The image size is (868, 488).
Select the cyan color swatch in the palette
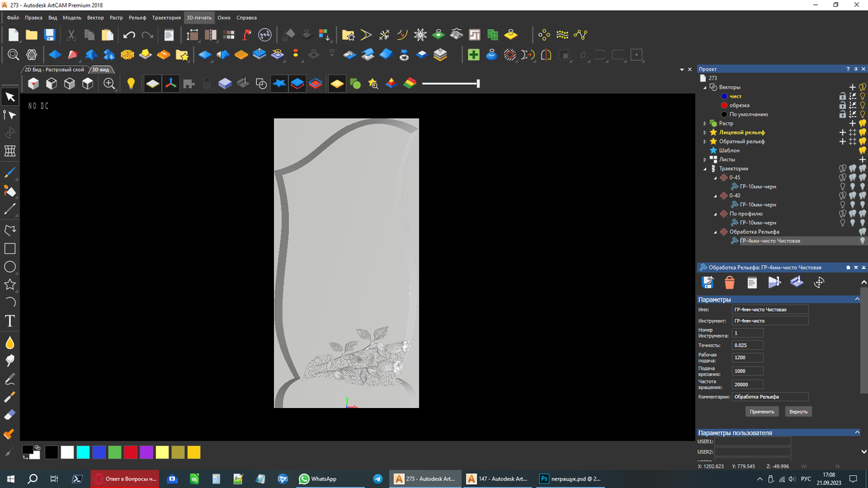point(83,452)
